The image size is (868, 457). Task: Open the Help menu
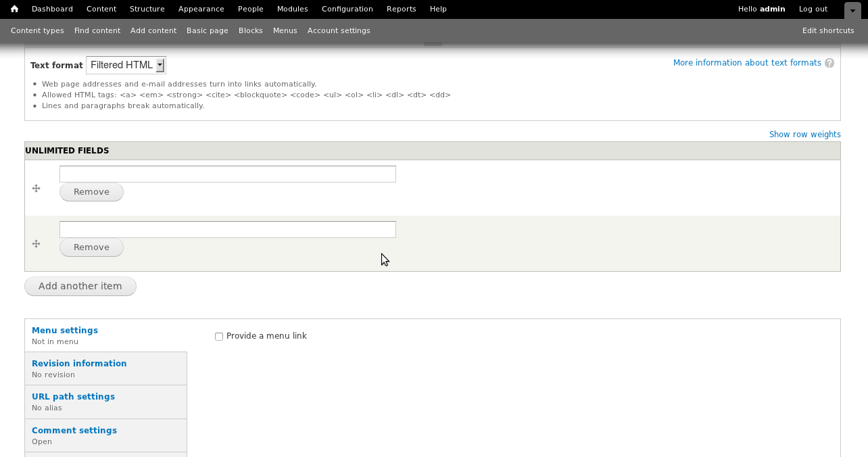tap(438, 9)
